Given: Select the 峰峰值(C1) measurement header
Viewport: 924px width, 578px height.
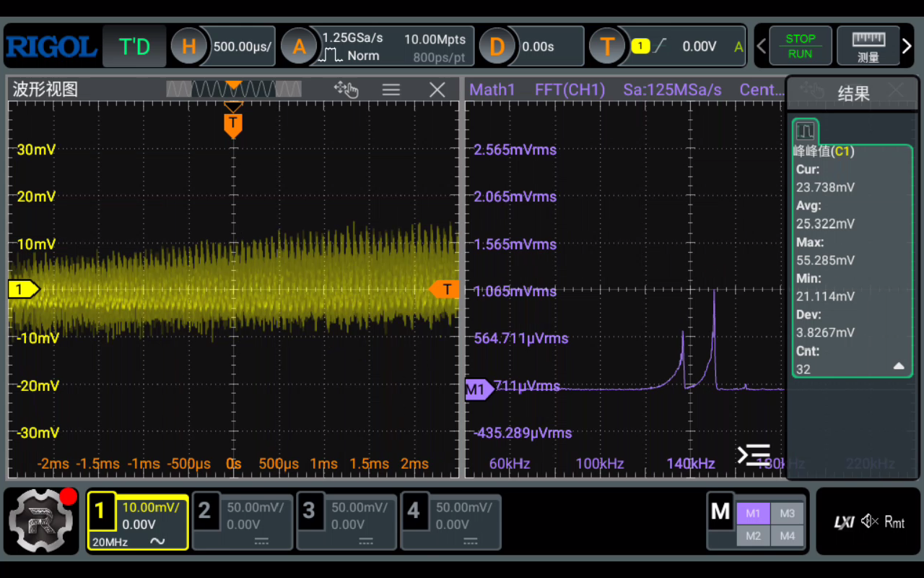Looking at the screenshot, I should 824,152.
